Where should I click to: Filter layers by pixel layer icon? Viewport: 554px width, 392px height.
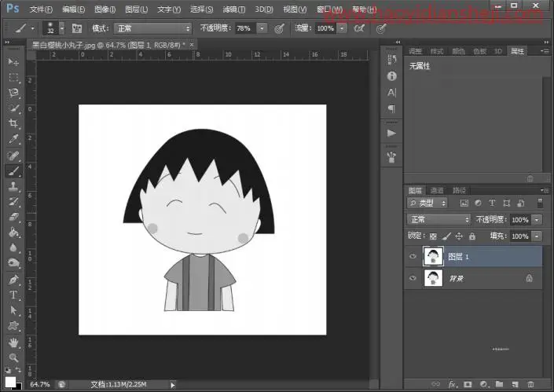[x=464, y=203]
